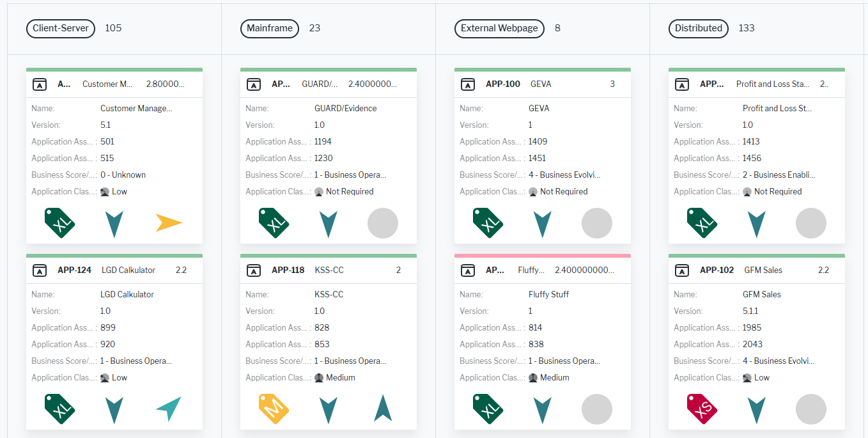The width and height of the screenshot is (868, 438).
Task: Click green XL tag on GEVA card
Action: coord(488,223)
